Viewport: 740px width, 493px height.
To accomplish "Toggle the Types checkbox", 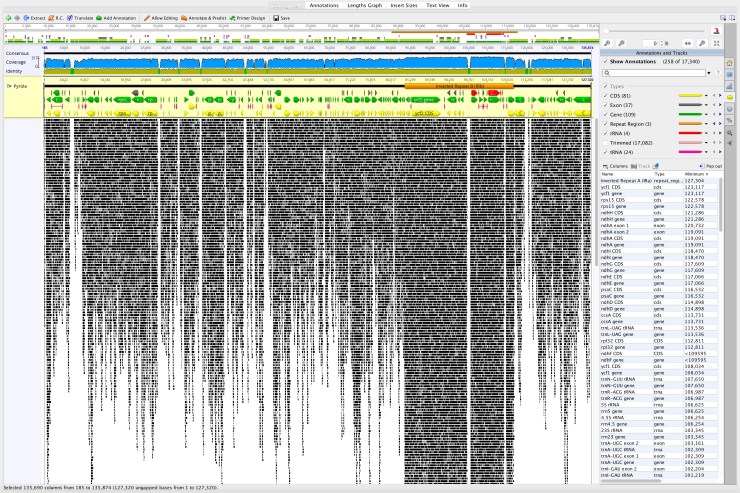I will click(605, 86).
